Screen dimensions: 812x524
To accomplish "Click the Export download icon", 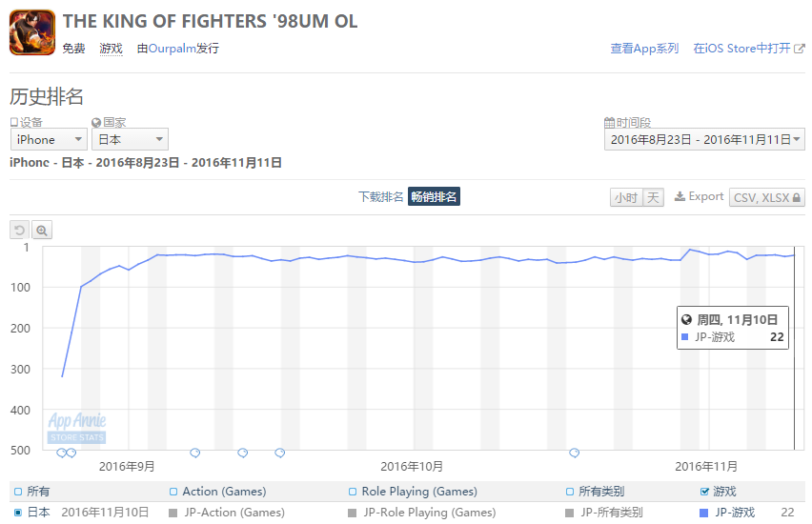I will 680,197.
